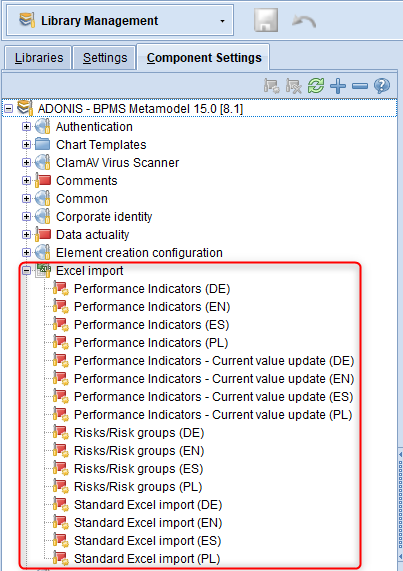Click icon beside Performance Indicators (DE)
The width and height of the screenshot is (403, 571).
[x=60, y=288]
